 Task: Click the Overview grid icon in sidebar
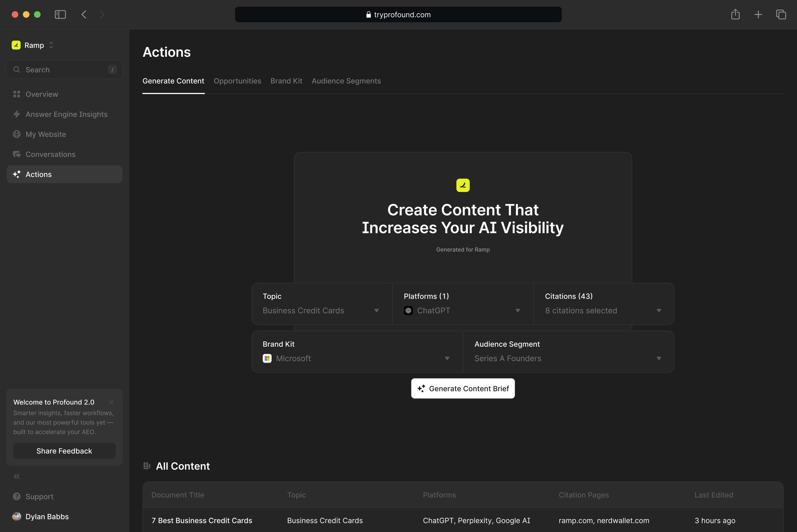point(17,94)
